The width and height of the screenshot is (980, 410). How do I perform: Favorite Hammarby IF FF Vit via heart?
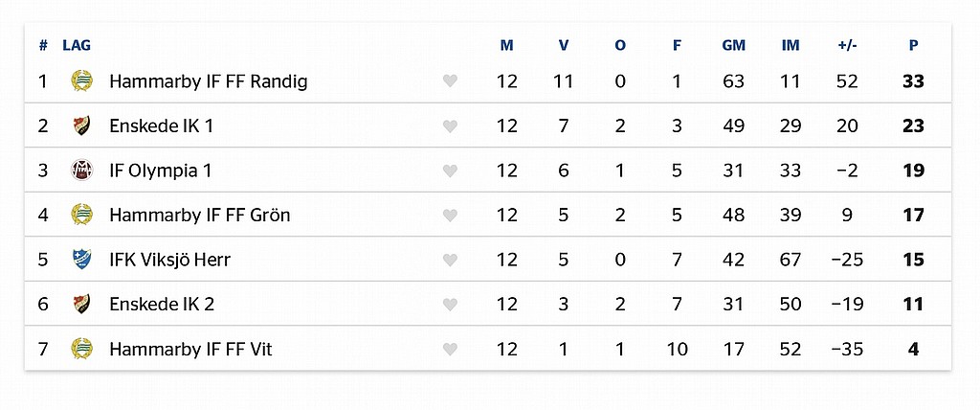[x=450, y=350]
